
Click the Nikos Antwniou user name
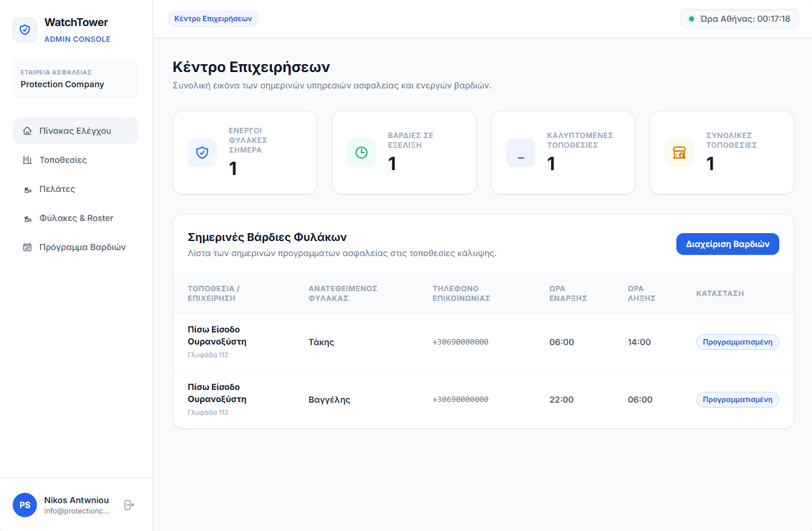(76, 500)
